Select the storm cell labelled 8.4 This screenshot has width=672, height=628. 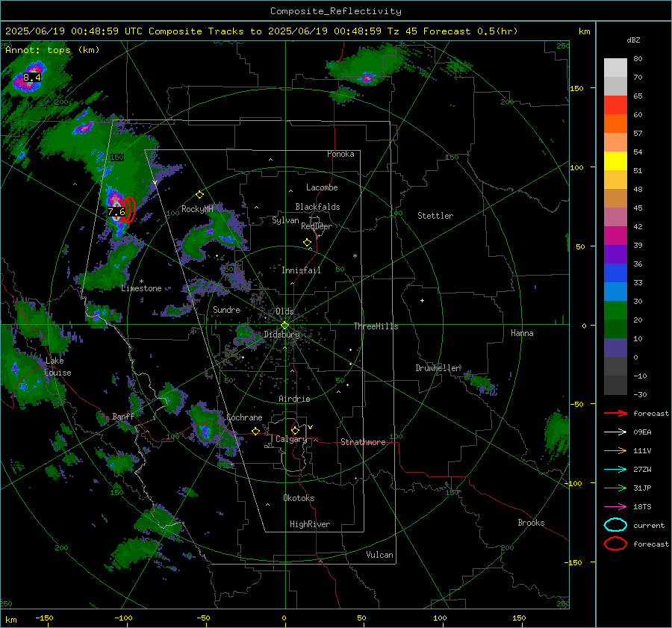31,77
